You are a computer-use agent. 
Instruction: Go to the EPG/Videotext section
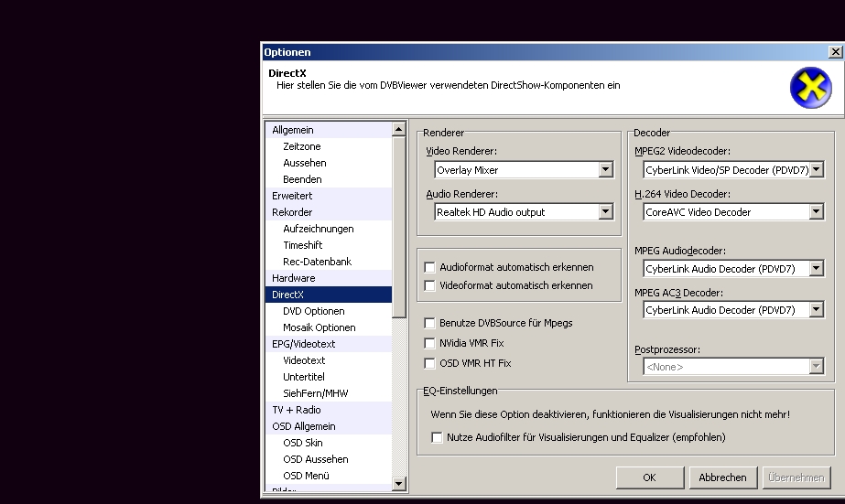(303, 344)
